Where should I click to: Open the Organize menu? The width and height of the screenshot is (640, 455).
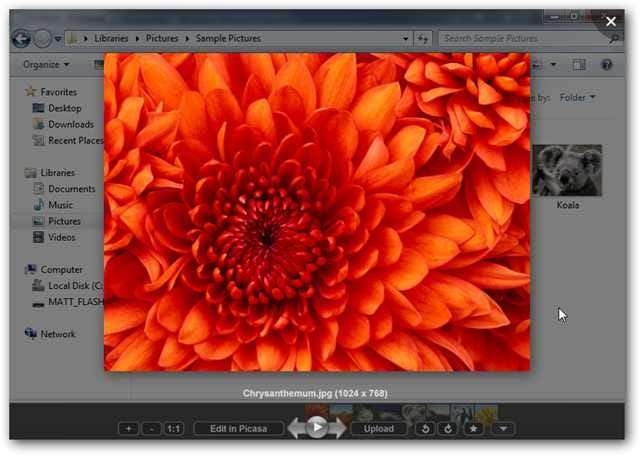click(46, 64)
